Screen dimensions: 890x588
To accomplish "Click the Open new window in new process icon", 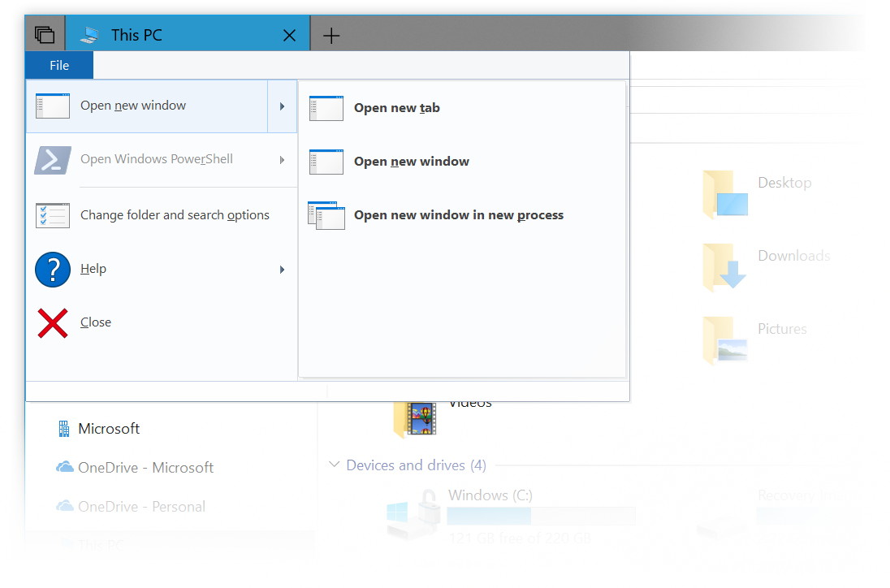I will point(326,215).
